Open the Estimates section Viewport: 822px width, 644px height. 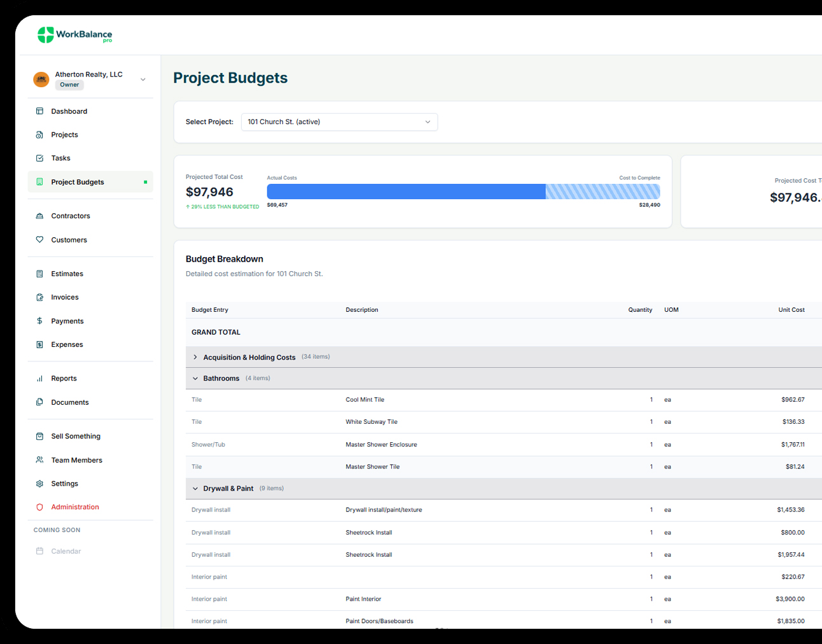(x=67, y=274)
